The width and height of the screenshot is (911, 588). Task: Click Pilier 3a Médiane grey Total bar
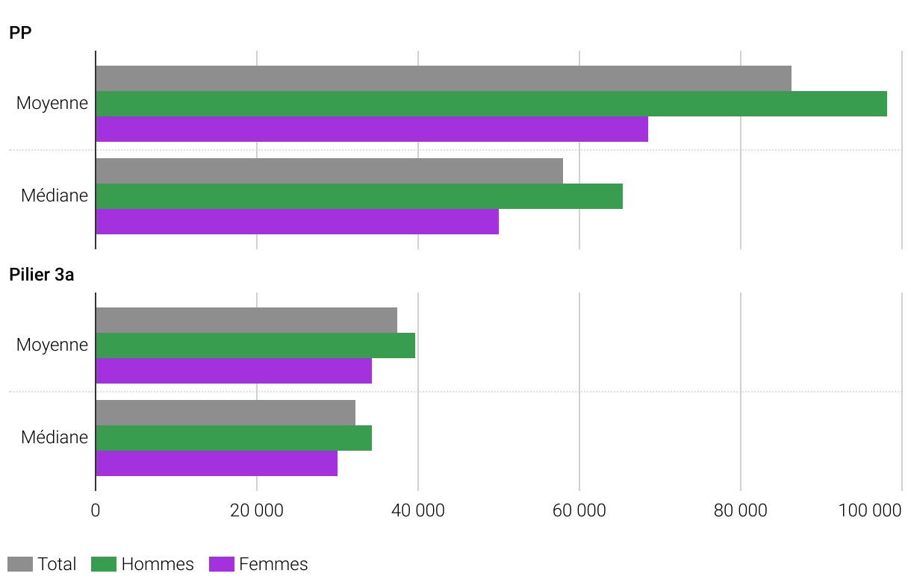pyautogui.click(x=226, y=413)
